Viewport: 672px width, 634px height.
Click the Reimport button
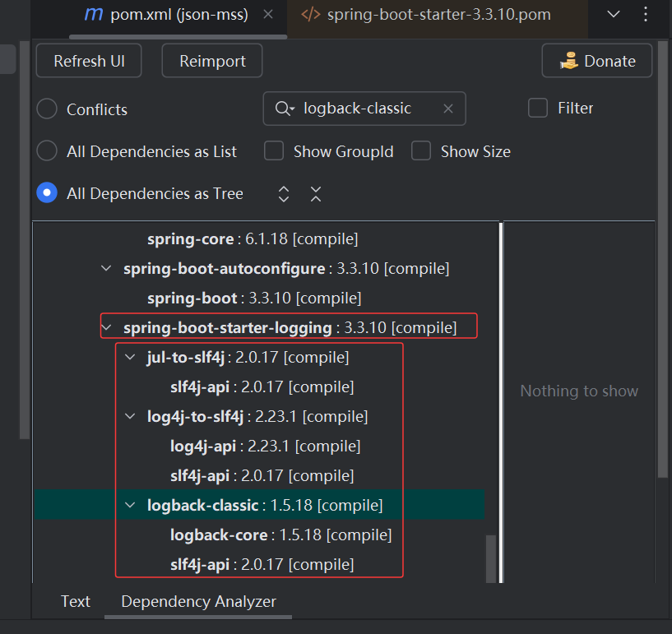211,60
